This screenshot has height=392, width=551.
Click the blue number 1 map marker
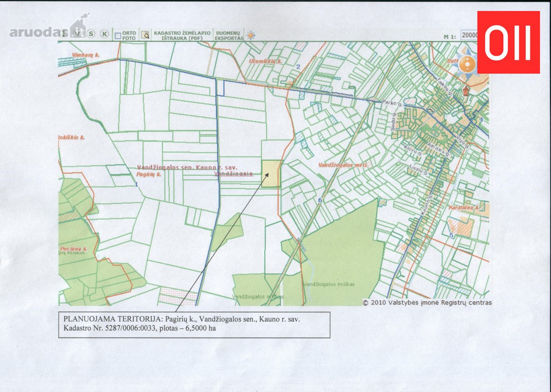tap(136, 185)
